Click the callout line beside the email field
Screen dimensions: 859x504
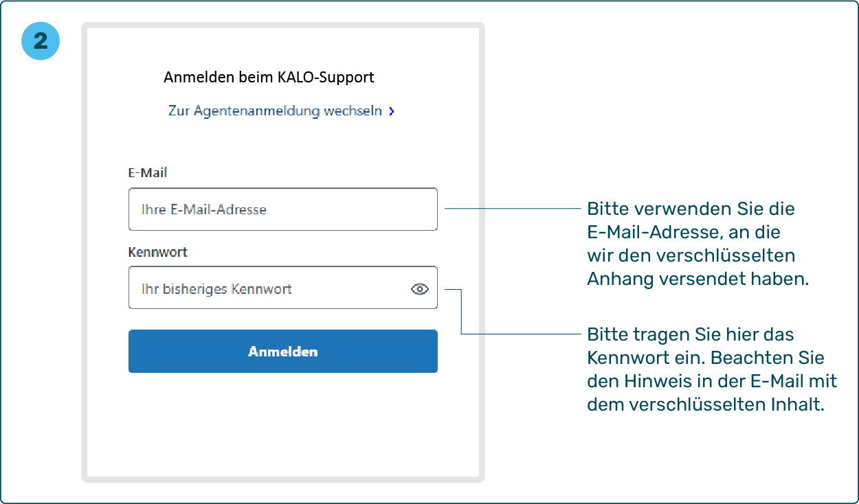click(x=512, y=208)
